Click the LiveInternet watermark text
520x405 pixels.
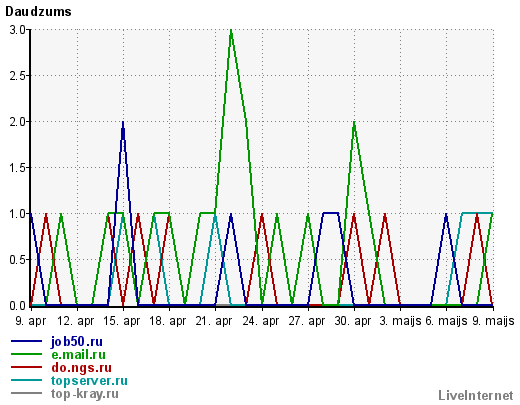tap(476, 395)
